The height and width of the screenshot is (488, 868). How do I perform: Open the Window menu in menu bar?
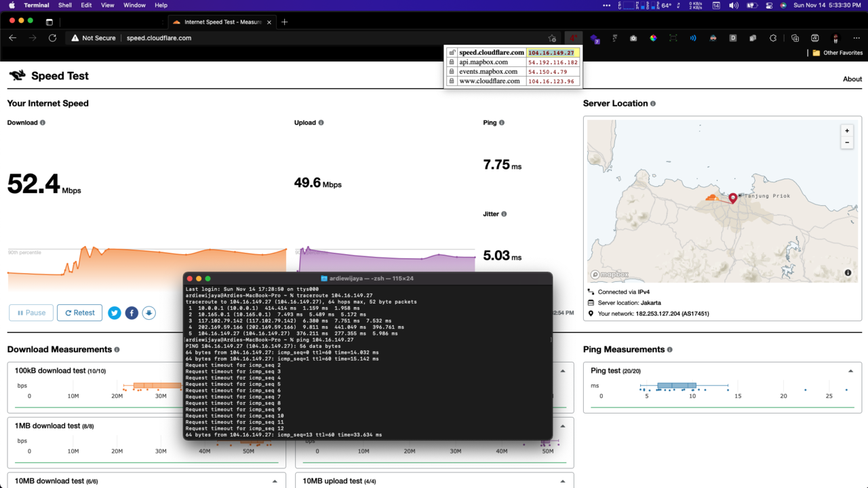point(134,5)
